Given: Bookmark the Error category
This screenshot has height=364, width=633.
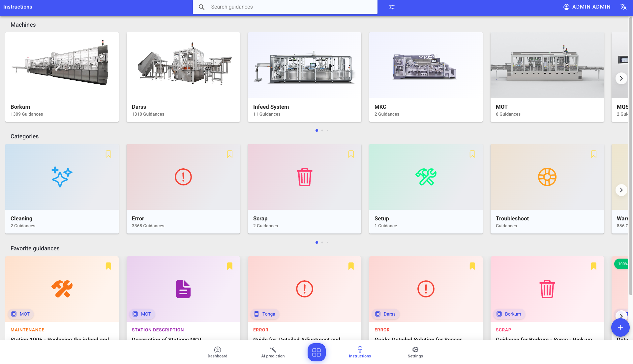Looking at the screenshot, I should (x=230, y=154).
